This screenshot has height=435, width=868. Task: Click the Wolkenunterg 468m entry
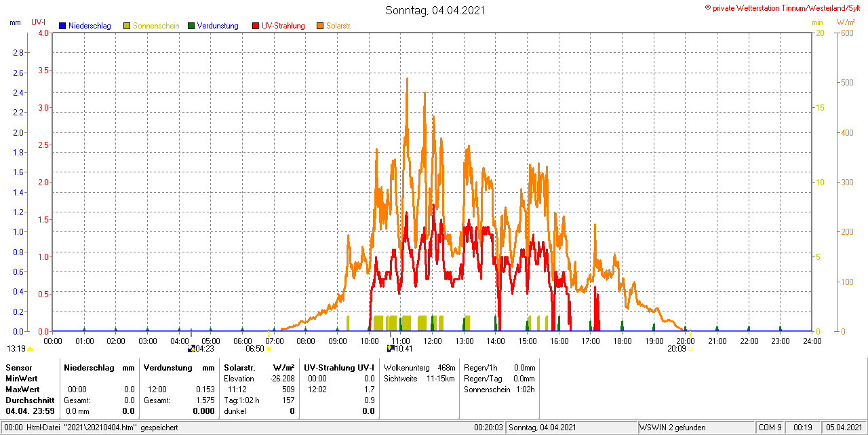[x=419, y=367]
